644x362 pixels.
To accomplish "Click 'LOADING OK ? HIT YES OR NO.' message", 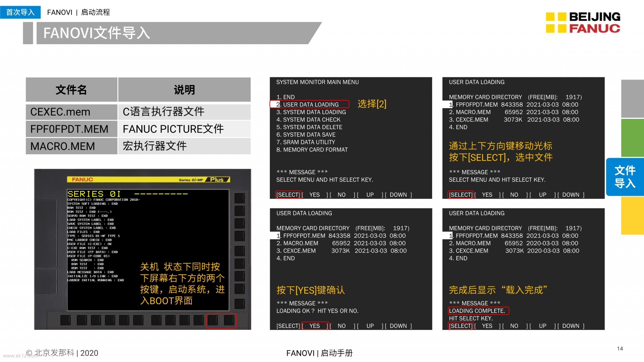I will click(317, 311).
